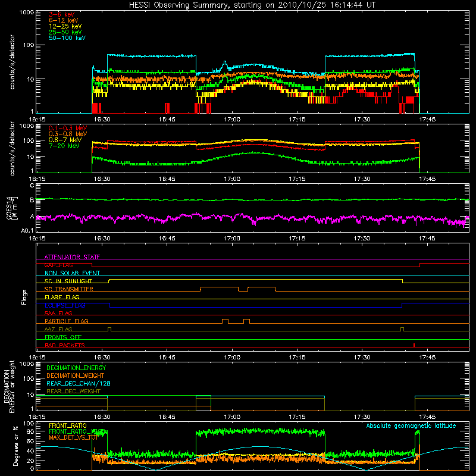Click the MAX_DET_VS_TOT legend entry

(73, 437)
